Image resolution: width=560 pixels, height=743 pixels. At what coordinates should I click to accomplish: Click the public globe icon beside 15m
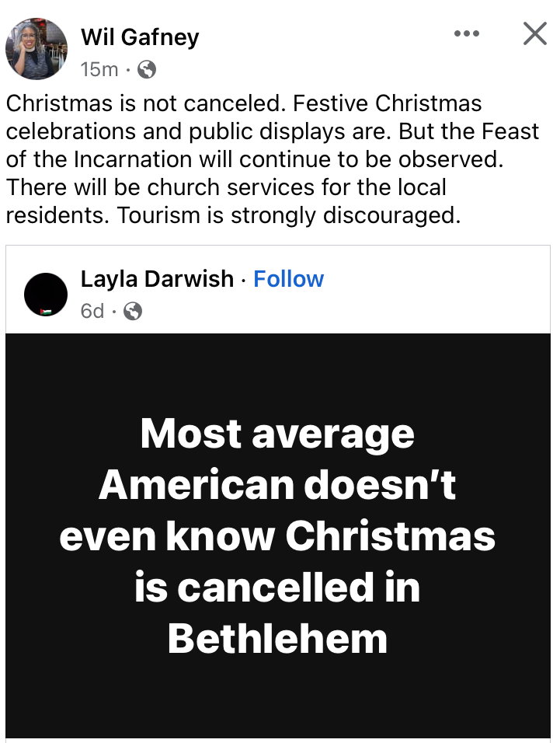[x=146, y=70]
